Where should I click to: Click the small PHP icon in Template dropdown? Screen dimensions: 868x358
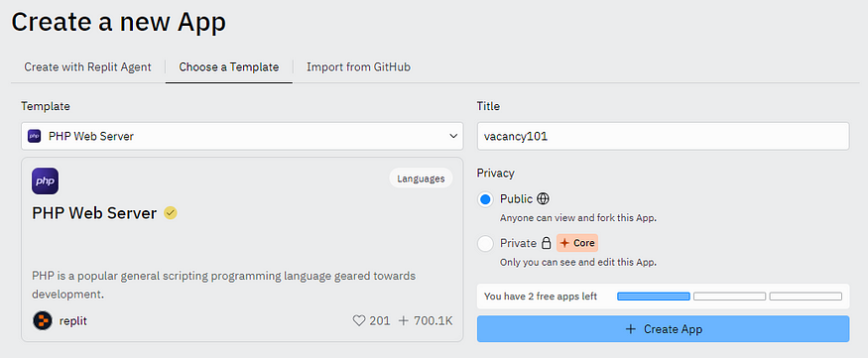pos(35,136)
